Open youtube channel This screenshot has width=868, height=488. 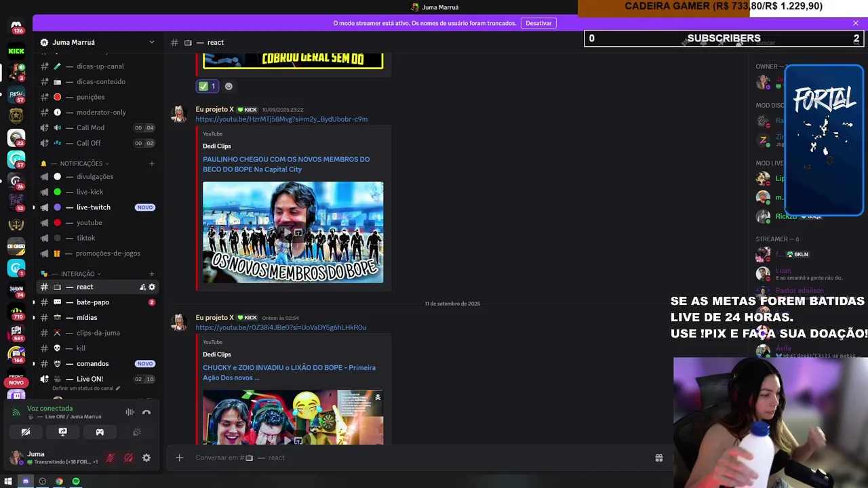98,223
